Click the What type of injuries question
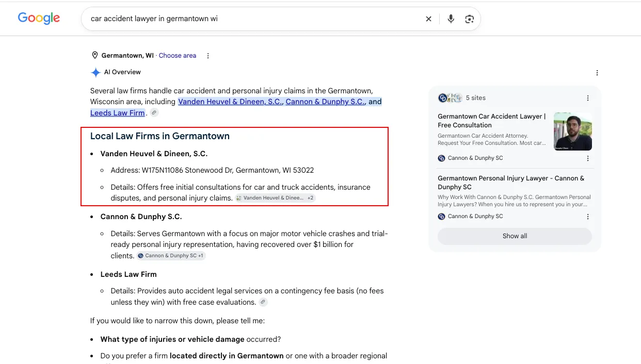641x364 pixels. 190,339
